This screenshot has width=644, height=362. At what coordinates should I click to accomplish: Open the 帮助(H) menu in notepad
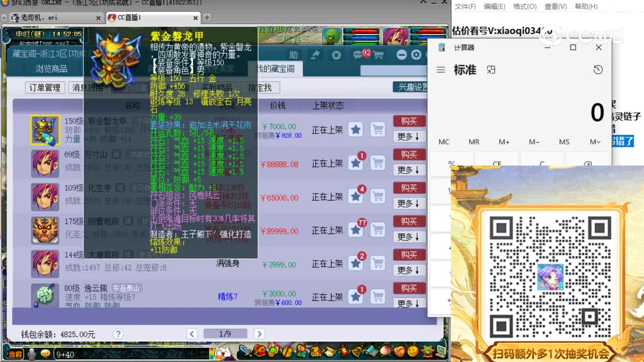pos(586,7)
